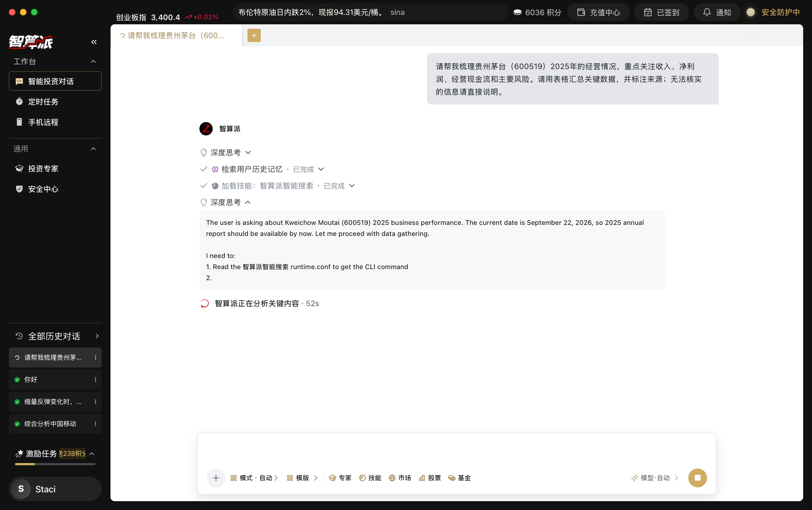Screen dimensions: 812x510
Task: View 6036 积分 points balance
Action: (x=537, y=12)
